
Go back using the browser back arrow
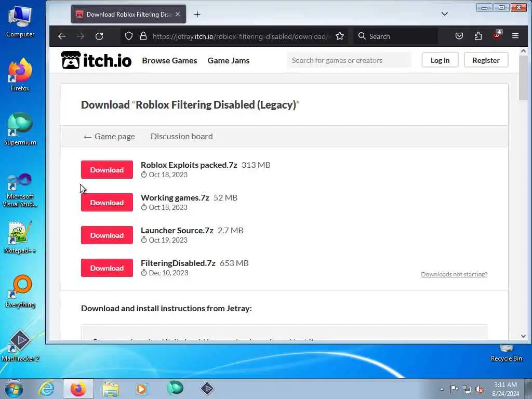click(x=61, y=36)
